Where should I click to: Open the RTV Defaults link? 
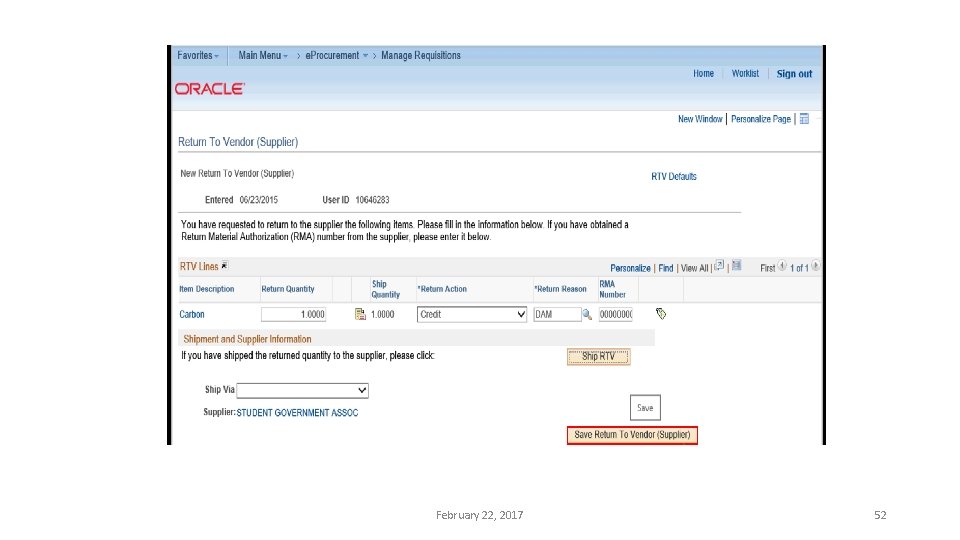[x=673, y=176]
